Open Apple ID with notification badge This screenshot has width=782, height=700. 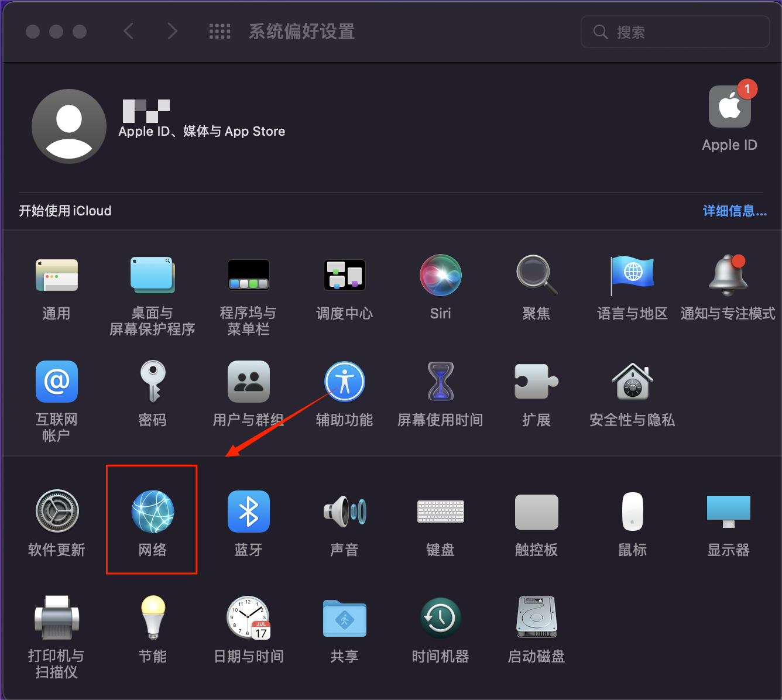pos(729,108)
